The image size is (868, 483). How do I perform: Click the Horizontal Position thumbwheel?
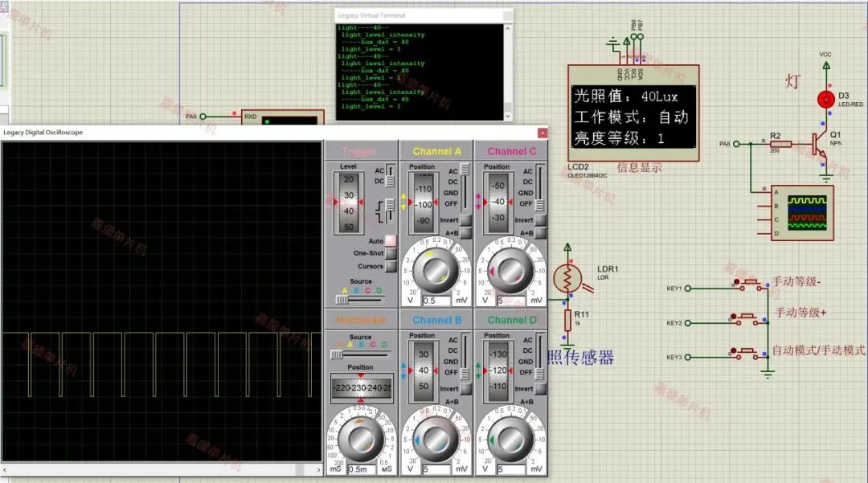[361, 387]
